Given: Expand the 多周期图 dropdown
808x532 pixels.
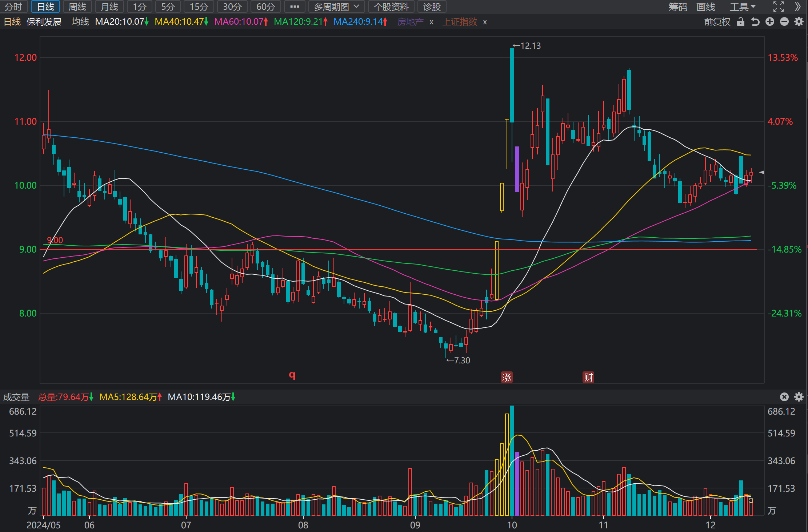Looking at the screenshot, I should (x=336, y=7).
